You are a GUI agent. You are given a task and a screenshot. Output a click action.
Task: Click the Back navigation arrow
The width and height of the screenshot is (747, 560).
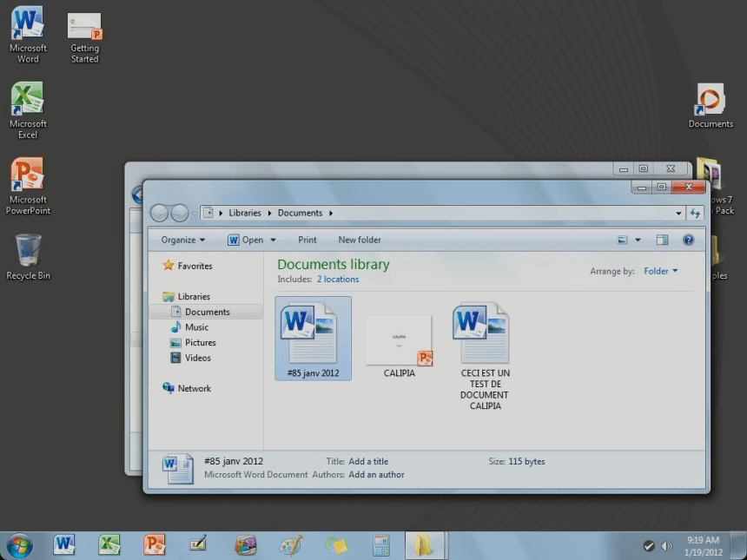(x=159, y=213)
